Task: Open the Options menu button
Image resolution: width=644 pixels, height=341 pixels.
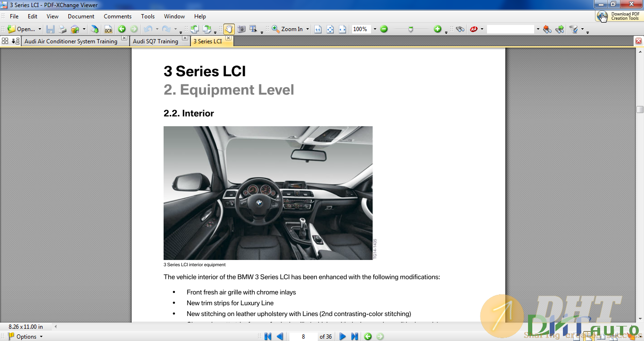Action: [x=25, y=336]
